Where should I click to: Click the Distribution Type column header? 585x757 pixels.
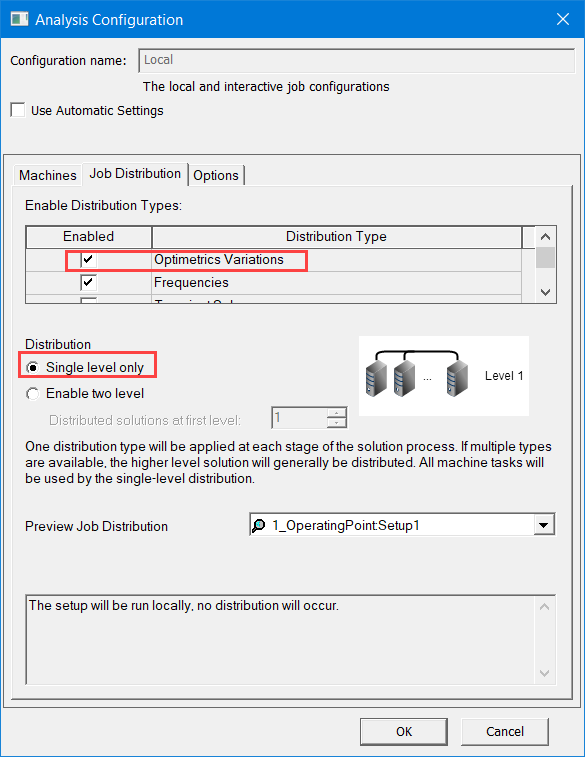point(336,237)
